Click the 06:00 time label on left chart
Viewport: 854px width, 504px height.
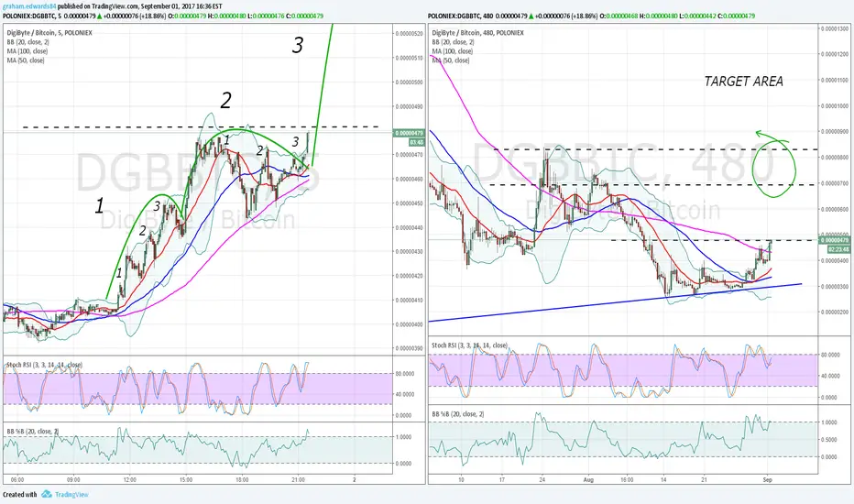tap(17, 480)
